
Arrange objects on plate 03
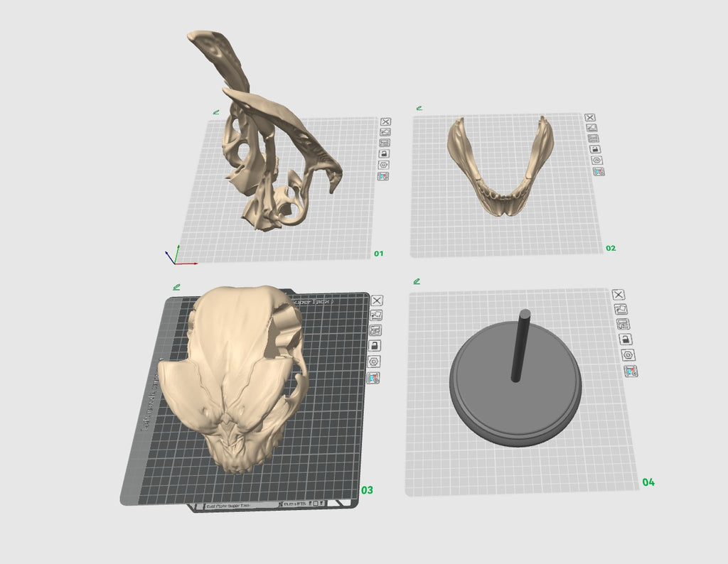375,330
